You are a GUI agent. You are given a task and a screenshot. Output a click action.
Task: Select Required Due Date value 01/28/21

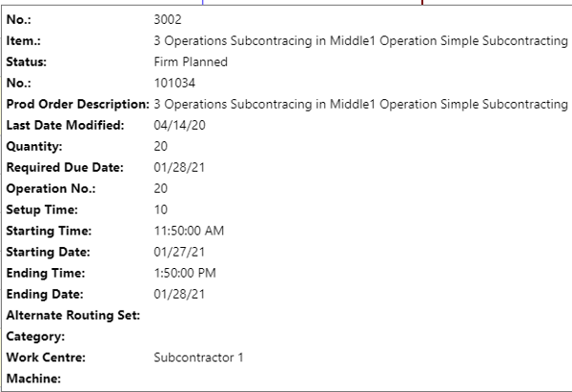(179, 168)
